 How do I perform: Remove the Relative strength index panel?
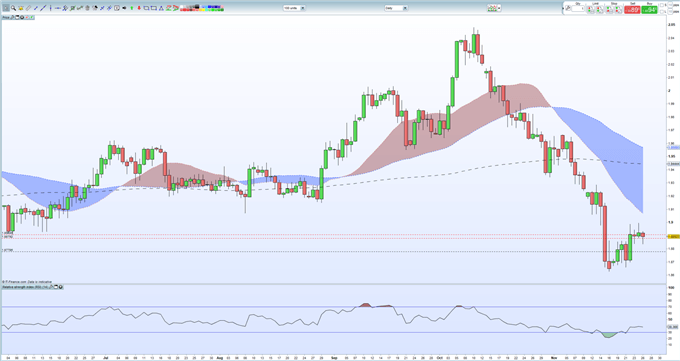61,287
